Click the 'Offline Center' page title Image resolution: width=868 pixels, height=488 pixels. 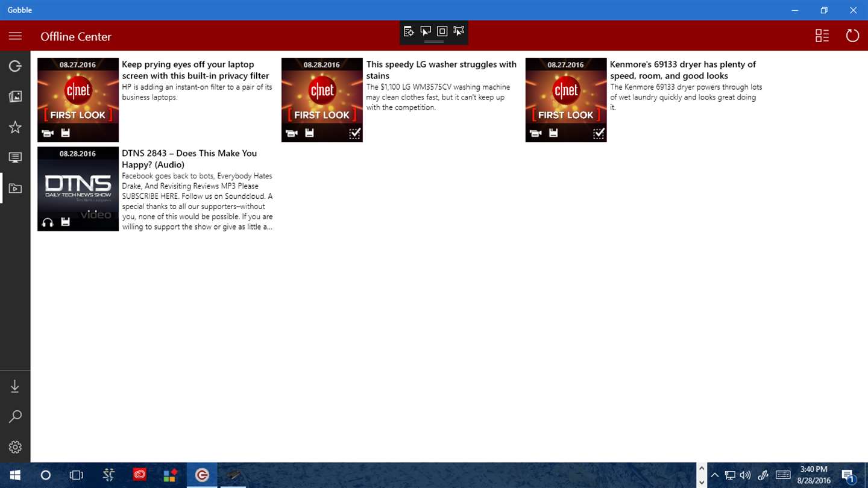click(76, 36)
